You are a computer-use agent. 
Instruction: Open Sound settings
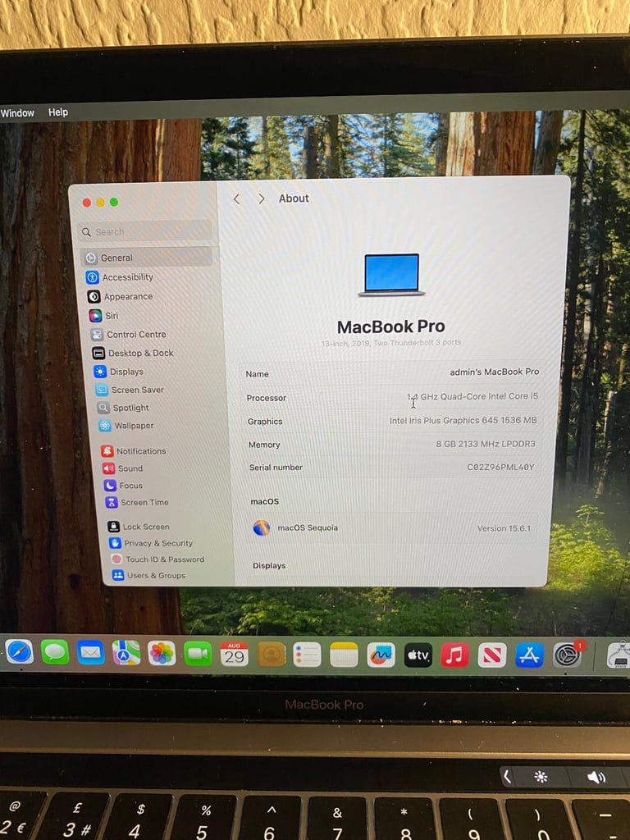coord(123,468)
